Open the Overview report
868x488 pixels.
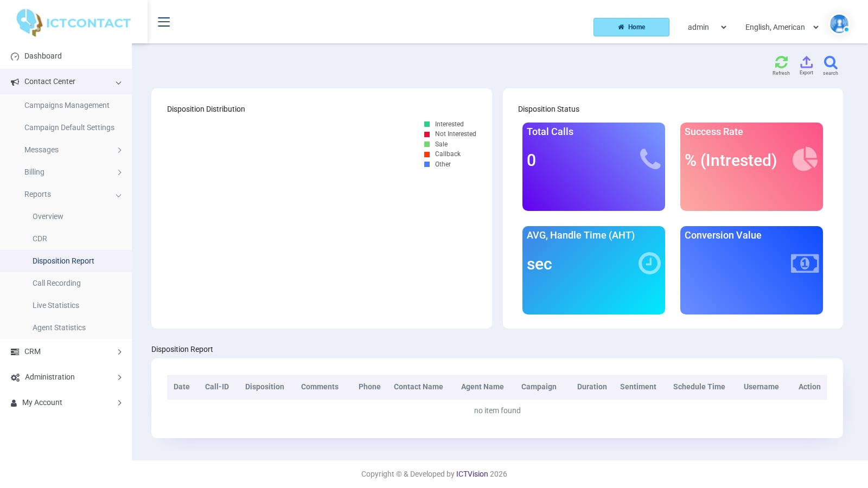pos(48,216)
